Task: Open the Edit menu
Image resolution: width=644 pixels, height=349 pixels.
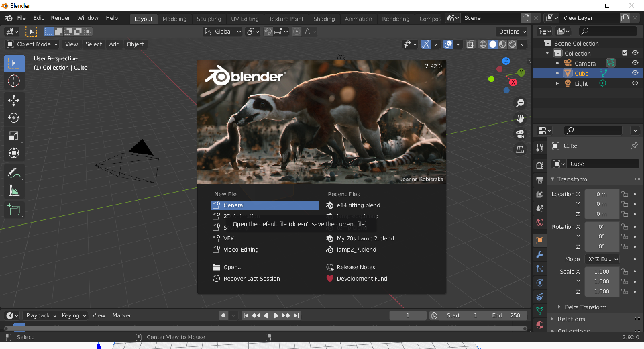Action: [39, 18]
